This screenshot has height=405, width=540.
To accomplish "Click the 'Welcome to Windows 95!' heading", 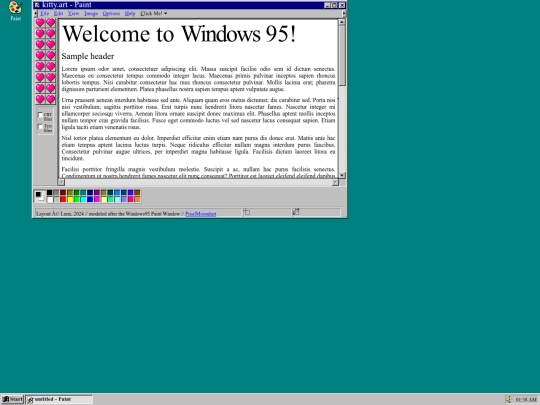I will click(x=179, y=34).
